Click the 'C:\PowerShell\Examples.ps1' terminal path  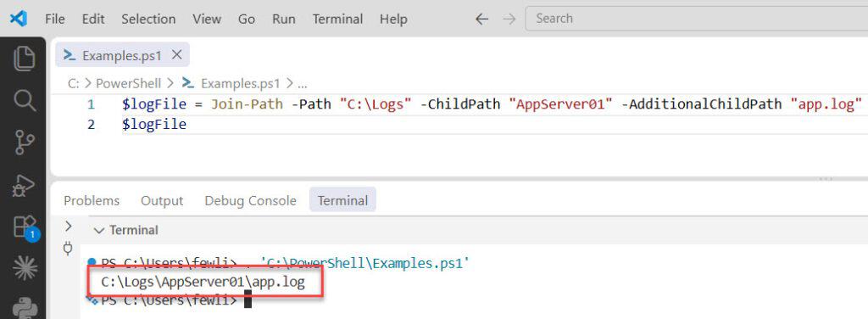click(x=364, y=264)
